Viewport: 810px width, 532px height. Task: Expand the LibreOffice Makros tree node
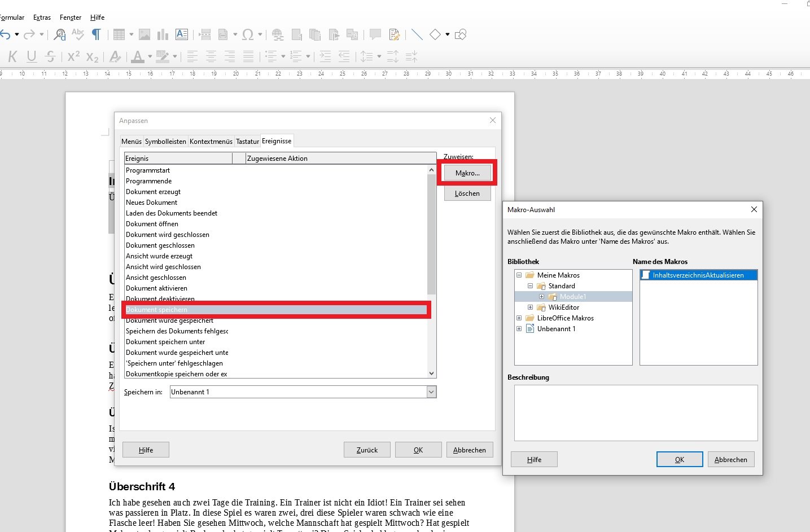tap(519, 318)
